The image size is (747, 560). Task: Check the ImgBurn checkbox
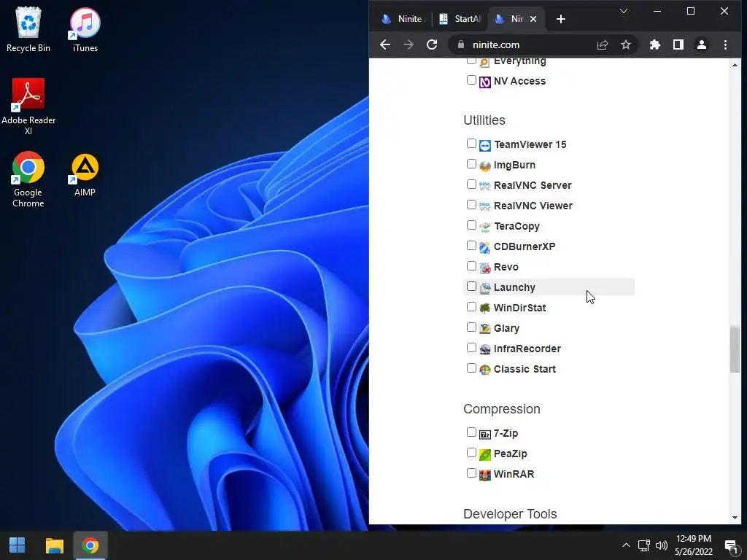coord(471,164)
